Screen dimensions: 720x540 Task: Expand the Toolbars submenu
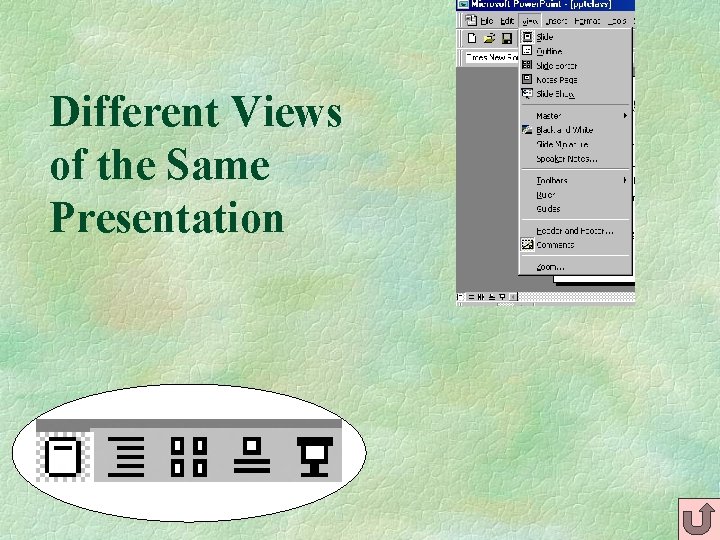coord(576,180)
